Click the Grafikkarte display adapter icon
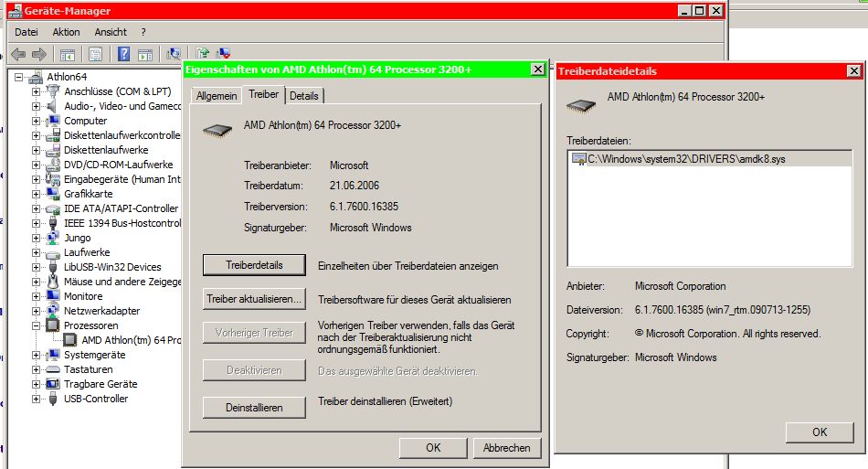Screen dimensions: 868x469 [53, 194]
